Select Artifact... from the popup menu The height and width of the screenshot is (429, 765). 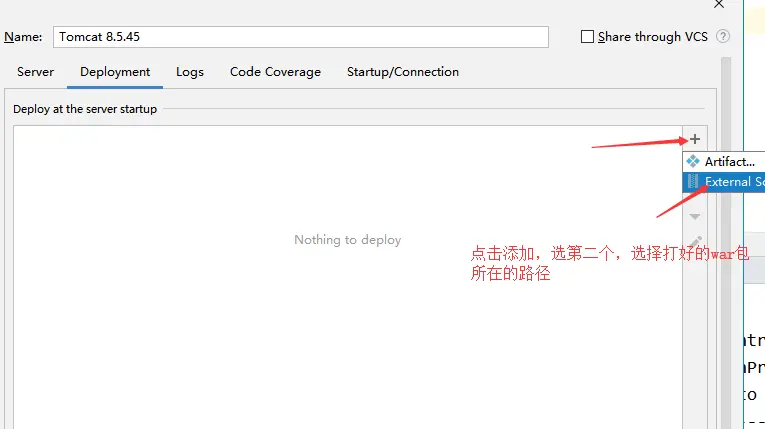pos(724,162)
